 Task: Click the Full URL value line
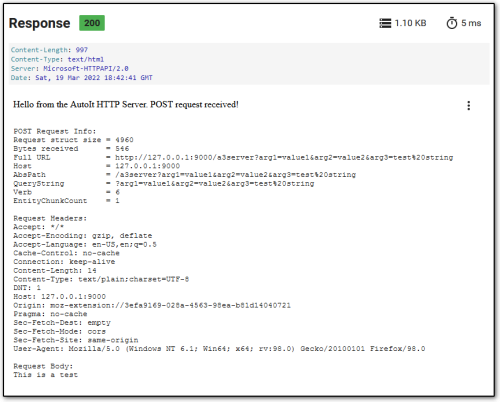pos(233,157)
